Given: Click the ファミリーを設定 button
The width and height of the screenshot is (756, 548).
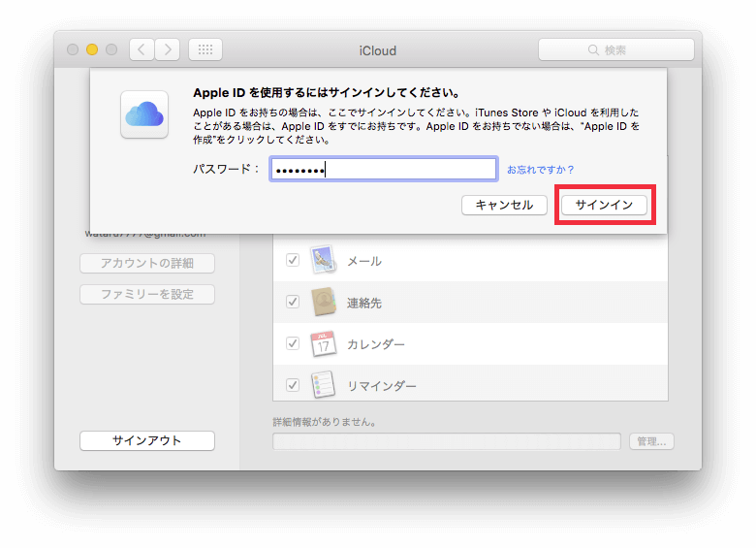Looking at the screenshot, I should click(x=147, y=294).
